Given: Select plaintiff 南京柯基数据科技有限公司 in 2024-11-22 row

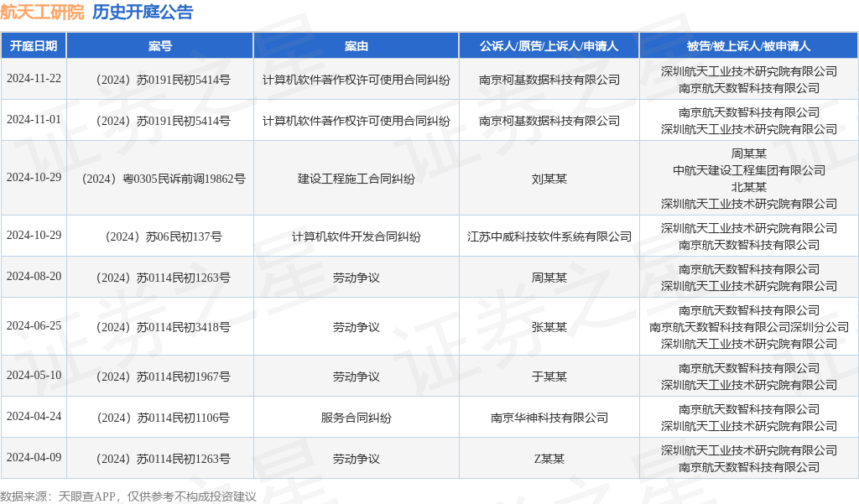Looking at the screenshot, I should [x=549, y=80].
